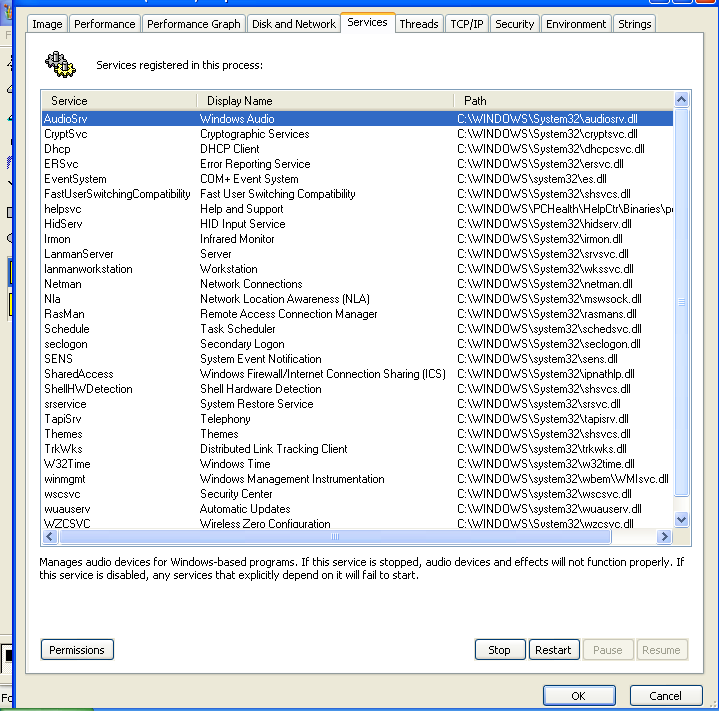Screen dimensions: 719x711
Task: Open the Threads tab
Action: tap(419, 24)
